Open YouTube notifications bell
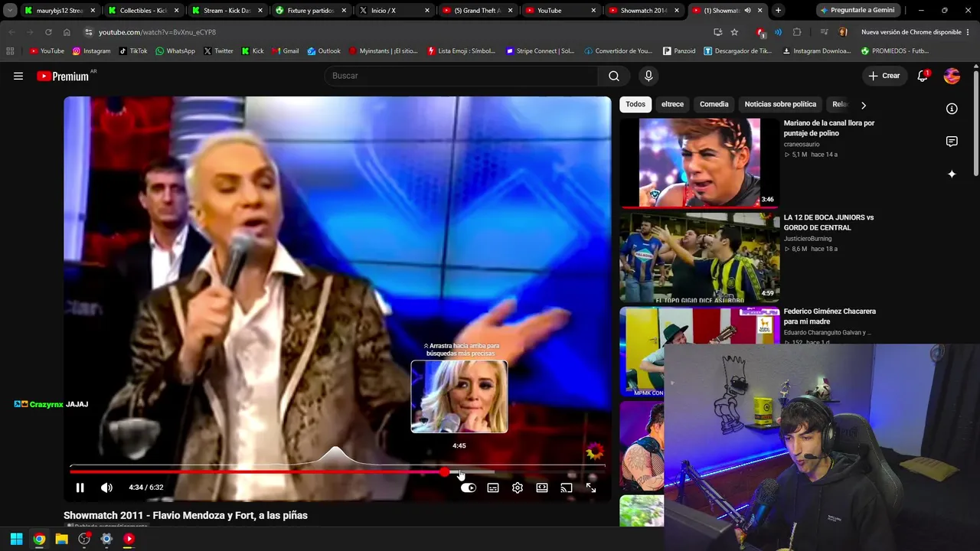The width and height of the screenshot is (980, 551). pos(923,76)
